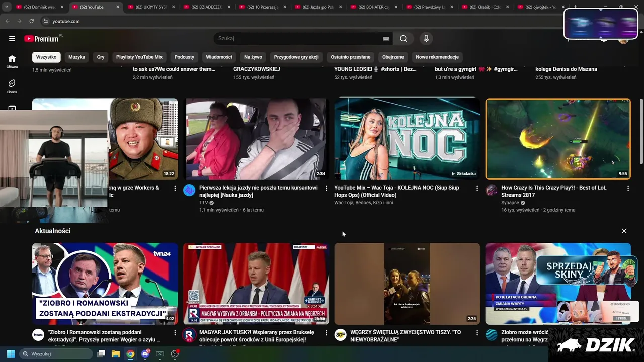
Task: Open site information icon beside youtube.com
Action: click(x=45, y=21)
